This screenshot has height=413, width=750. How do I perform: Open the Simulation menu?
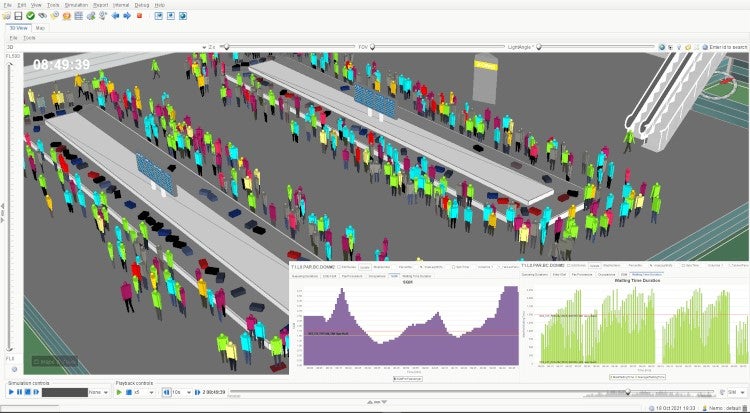pos(76,5)
